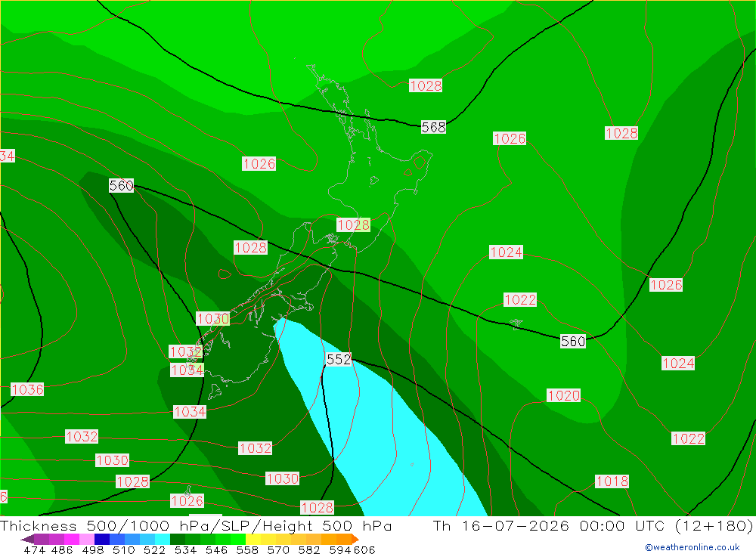
Task: Click the 558 legend value
Action: (247, 550)
